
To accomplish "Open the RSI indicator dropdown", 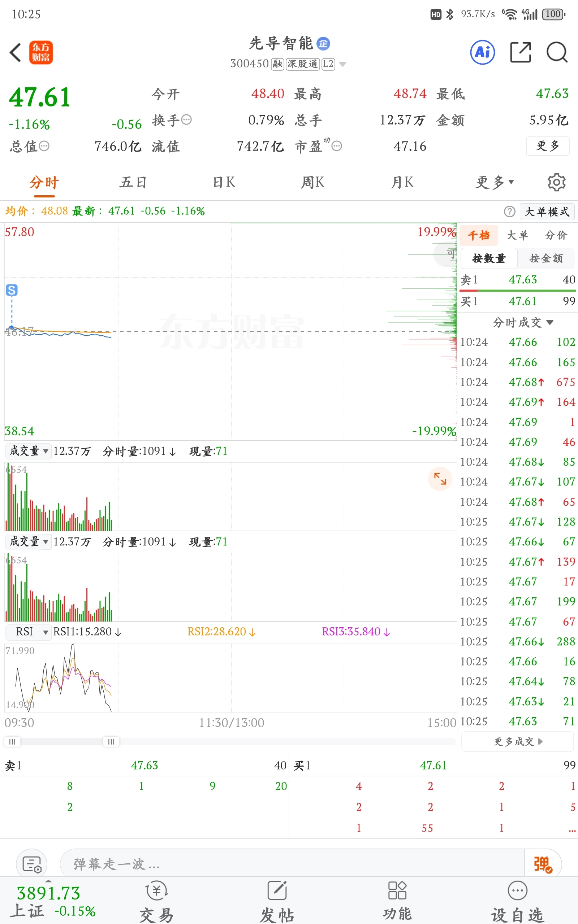I will click(x=29, y=632).
